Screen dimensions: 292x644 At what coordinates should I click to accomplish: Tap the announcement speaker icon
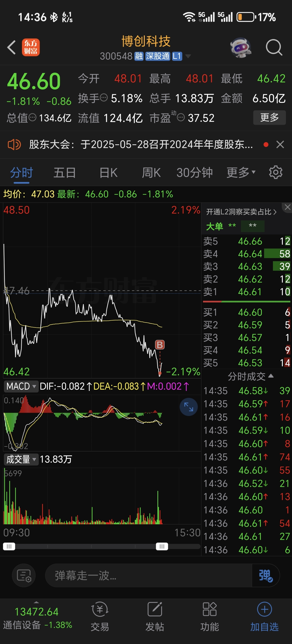[14, 145]
